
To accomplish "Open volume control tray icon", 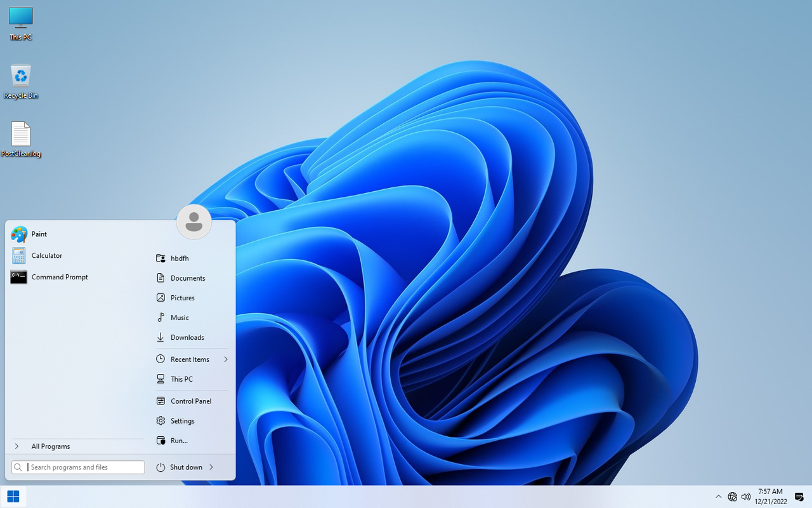I will (746, 497).
